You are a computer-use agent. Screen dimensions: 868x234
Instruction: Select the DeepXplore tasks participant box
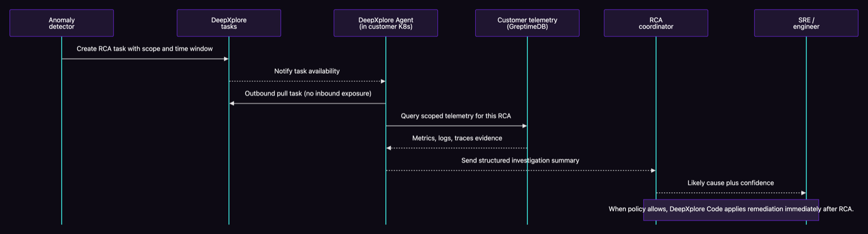(x=229, y=23)
